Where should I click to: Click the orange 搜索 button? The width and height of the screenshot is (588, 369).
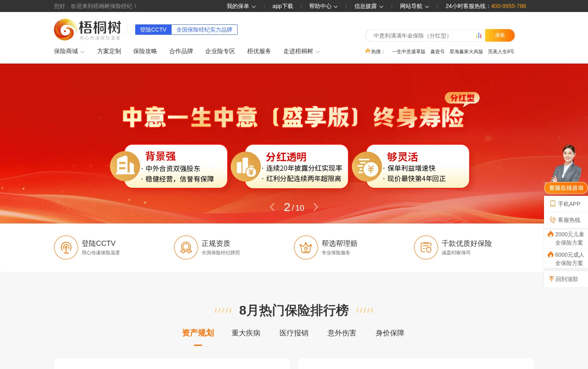pos(500,35)
